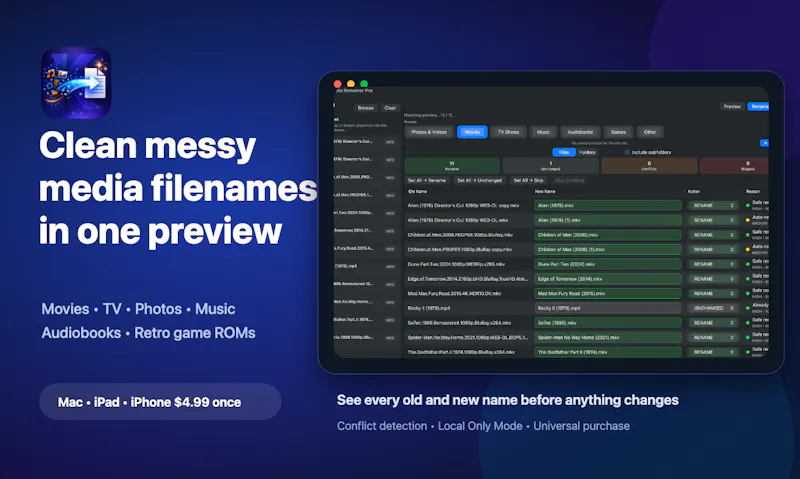
Task: Click old name Dune.Part.Two.2024.1080p.WEBRip.x265.mkv
Action: [456, 264]
